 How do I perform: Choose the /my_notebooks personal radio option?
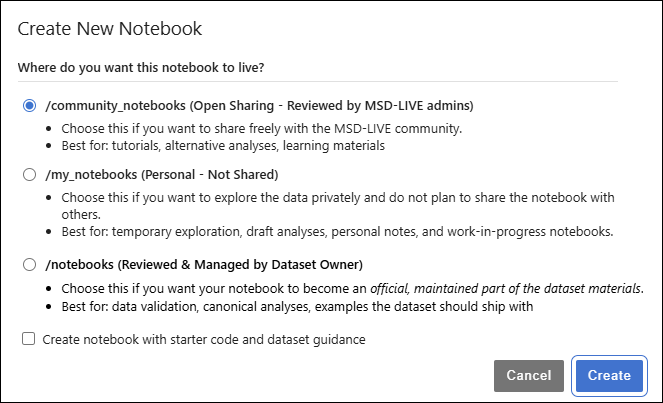(29, 174)
